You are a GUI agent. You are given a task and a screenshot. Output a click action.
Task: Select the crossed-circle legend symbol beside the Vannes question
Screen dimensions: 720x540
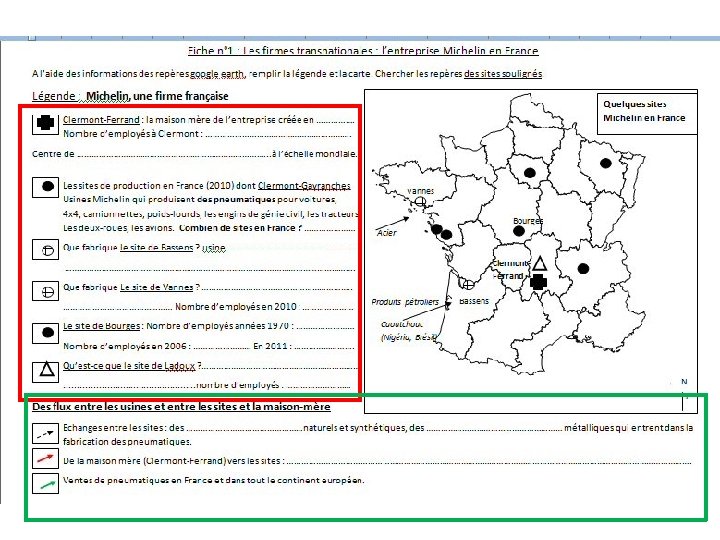[x=48, y=292]
